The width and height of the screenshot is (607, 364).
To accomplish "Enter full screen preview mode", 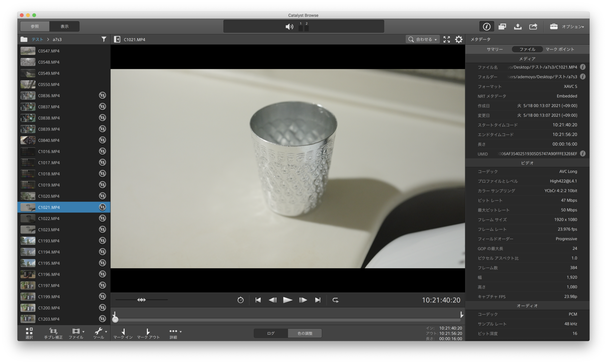I will point(447,39).
